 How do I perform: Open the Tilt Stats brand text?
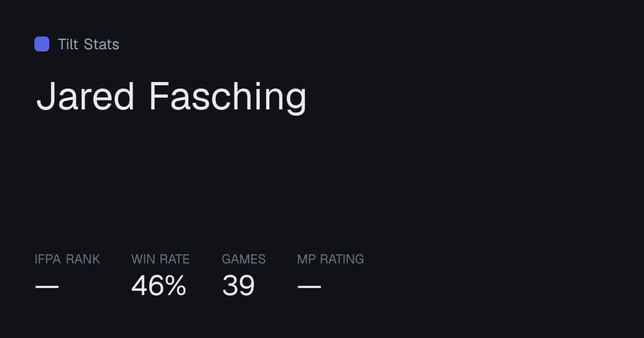89,44
